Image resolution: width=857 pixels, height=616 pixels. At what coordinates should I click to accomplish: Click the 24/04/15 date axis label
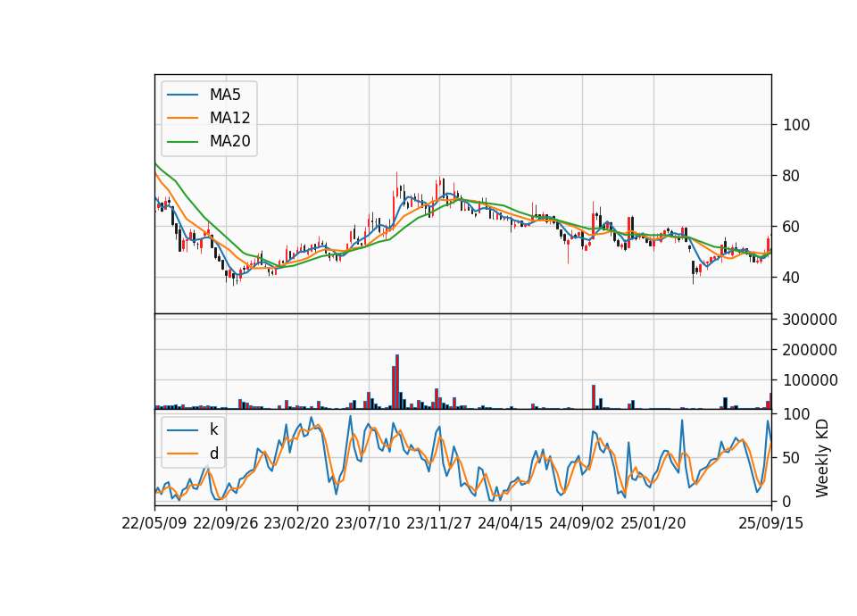coord(511,523)
